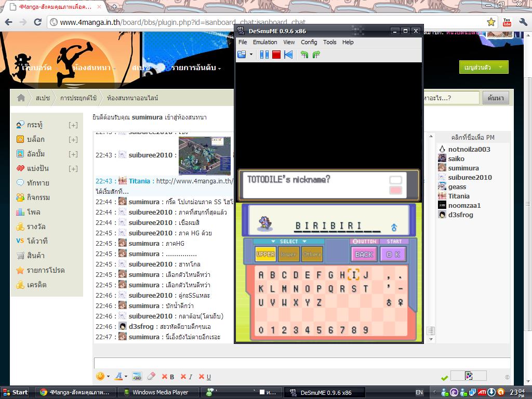Open Windows Start menu
This screenshot has width=532, height=399.
[x=15, y=392]
